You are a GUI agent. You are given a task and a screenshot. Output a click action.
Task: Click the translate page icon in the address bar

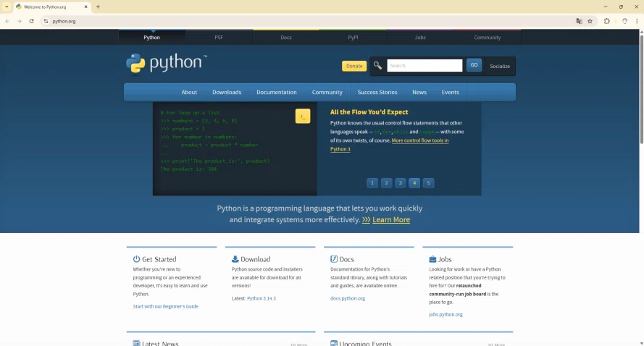click(x=579, y=21)
